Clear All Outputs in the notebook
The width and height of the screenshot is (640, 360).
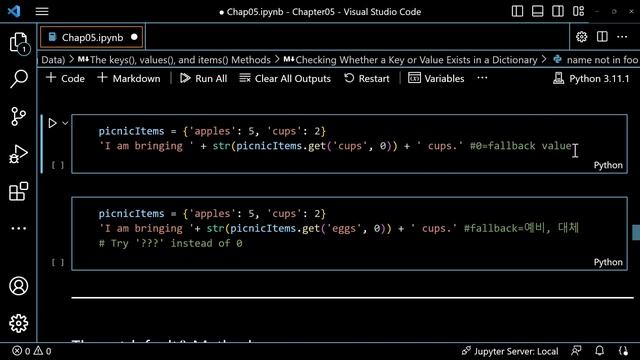tap(285, 78)
